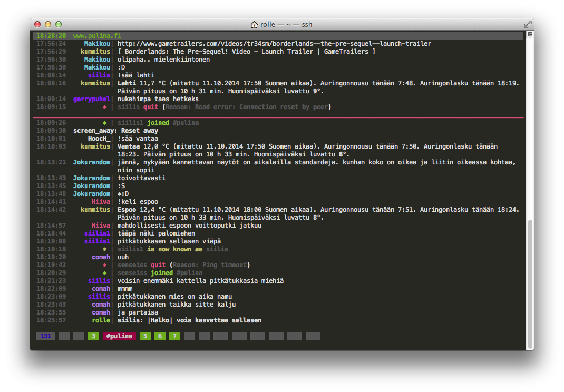
Task: Click 'tääpä näki palomiehen' message
Action: point(156,233)
